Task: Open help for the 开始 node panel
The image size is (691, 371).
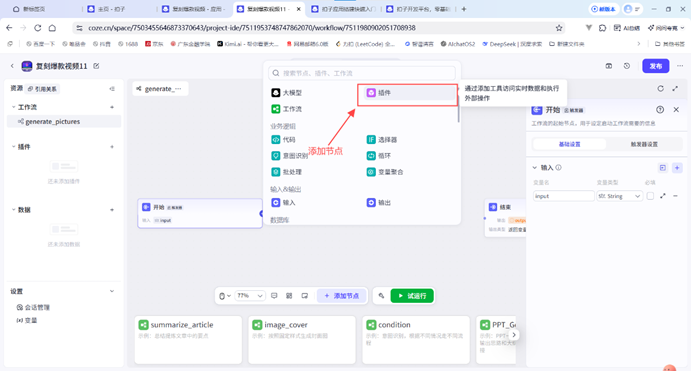Action: pos(660,110)
